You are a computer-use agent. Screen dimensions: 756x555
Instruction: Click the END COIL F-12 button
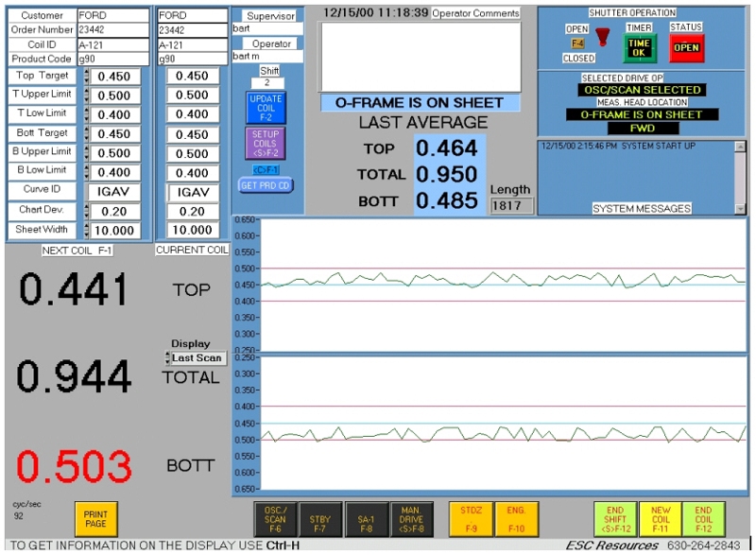[x=703, y=519]
